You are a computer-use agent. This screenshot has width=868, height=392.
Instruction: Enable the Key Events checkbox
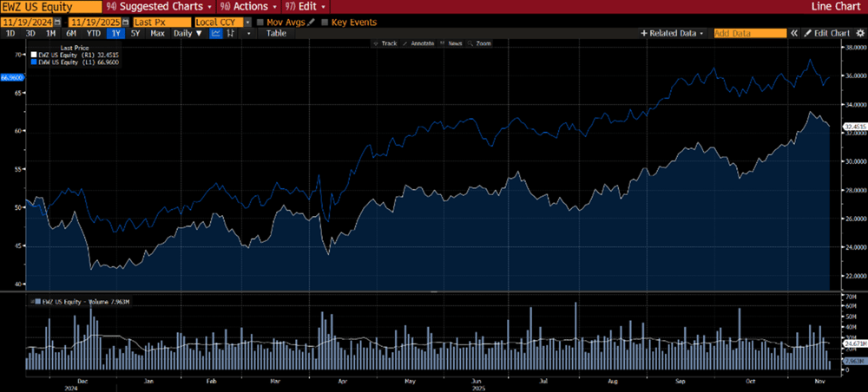coord(325,21)
